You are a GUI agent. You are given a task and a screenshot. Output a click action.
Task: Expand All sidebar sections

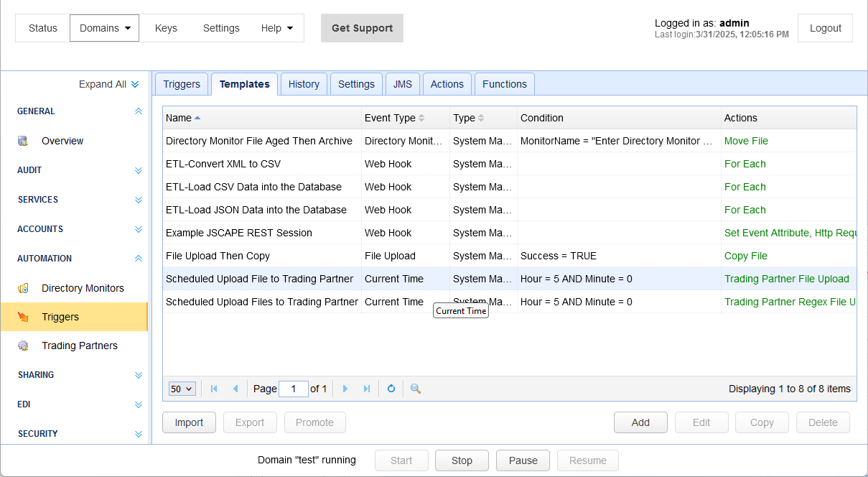(x=109, y=84)
